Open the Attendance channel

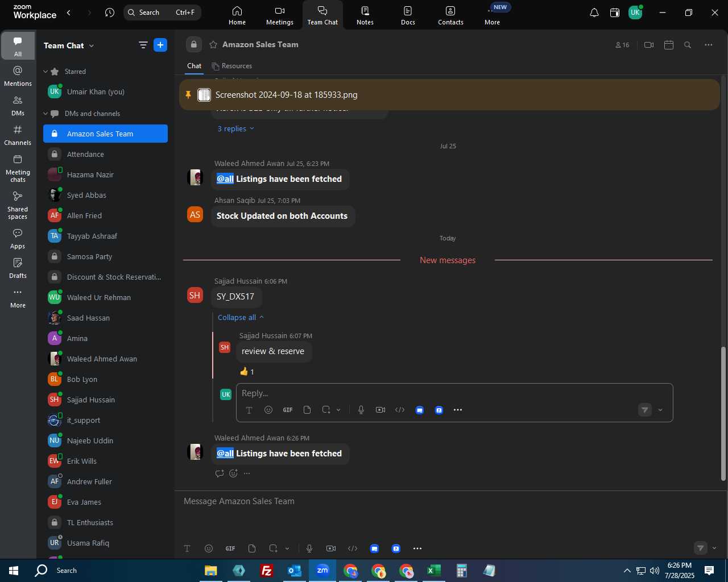point(105,154)
